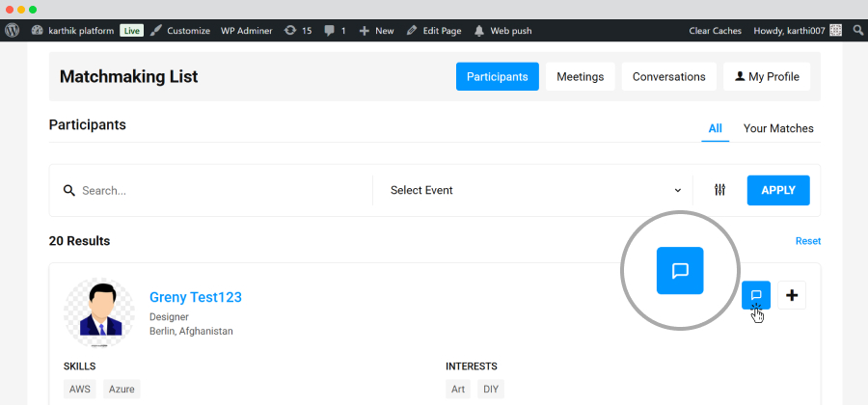Open the Web push bell item
The image size is (868, 405).
tap(502, 31)
